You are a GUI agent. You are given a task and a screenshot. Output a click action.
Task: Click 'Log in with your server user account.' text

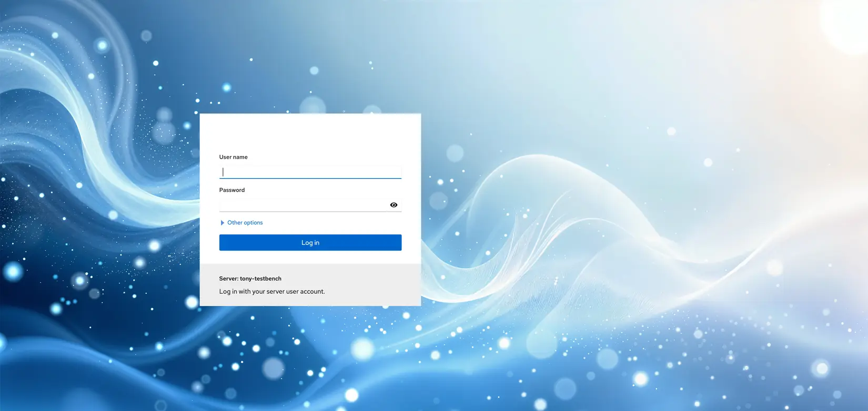tap(272, 292)
